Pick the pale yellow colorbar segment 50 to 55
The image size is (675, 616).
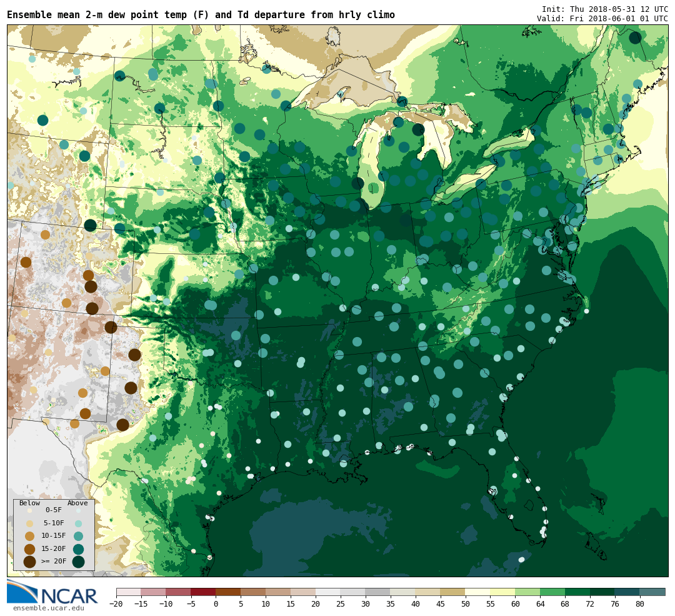coord(478,592)
